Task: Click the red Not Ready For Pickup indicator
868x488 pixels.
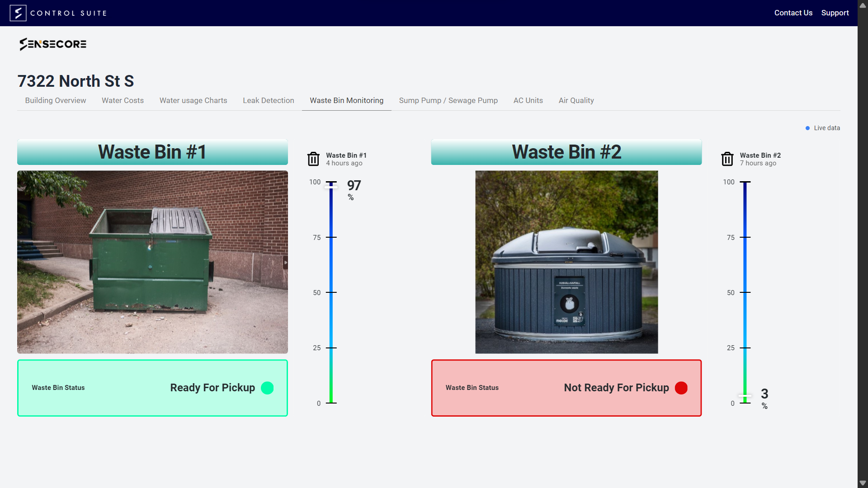Action: (681, 388)
